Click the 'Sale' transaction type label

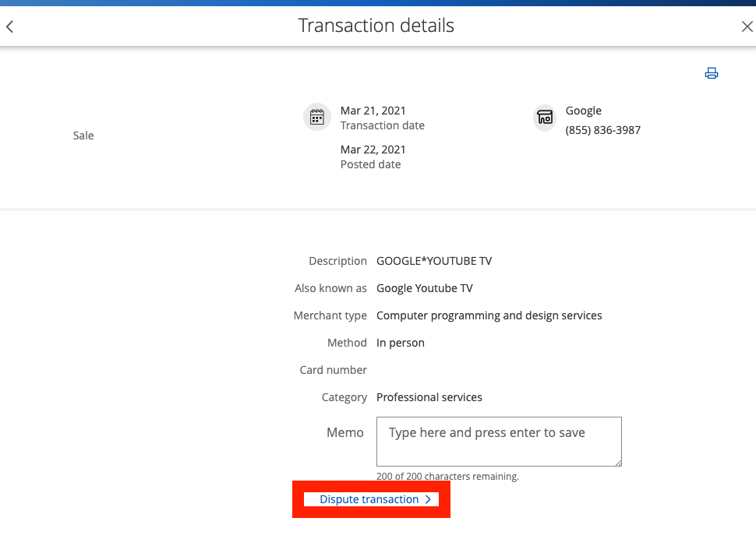[83, 136]
